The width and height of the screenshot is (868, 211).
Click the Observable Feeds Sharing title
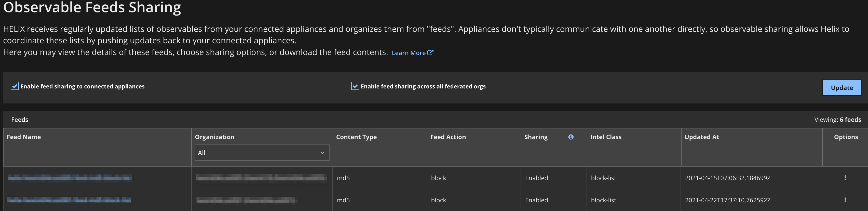[x=92, y=7]
